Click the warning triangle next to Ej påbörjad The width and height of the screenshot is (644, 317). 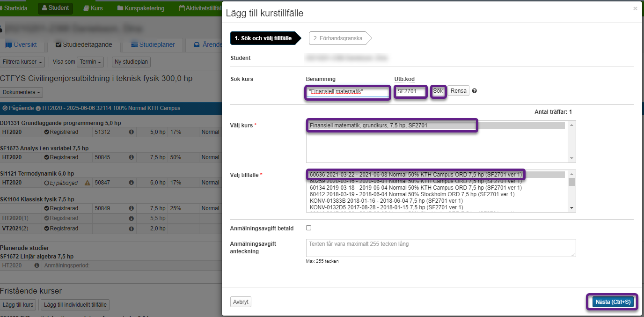(x=87, y=183)
